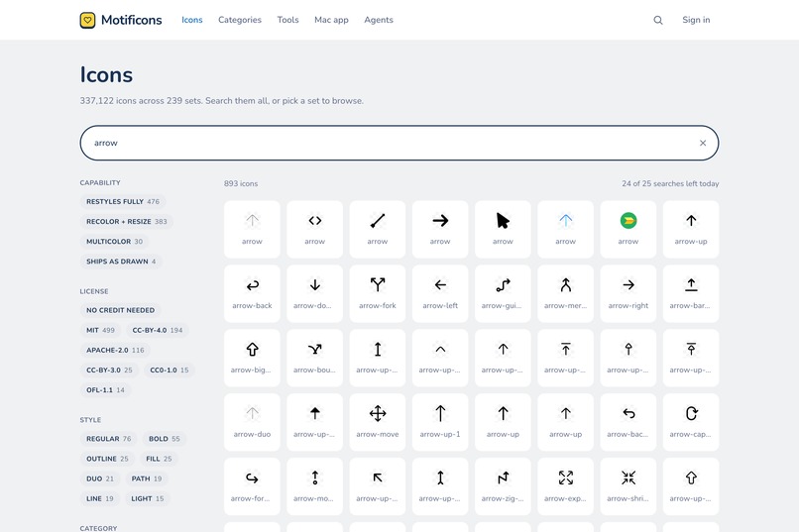Open the arrow-do... downward arrow icon
The width and height of the screenshot is (799, 532).
click(x=315, y=294)
